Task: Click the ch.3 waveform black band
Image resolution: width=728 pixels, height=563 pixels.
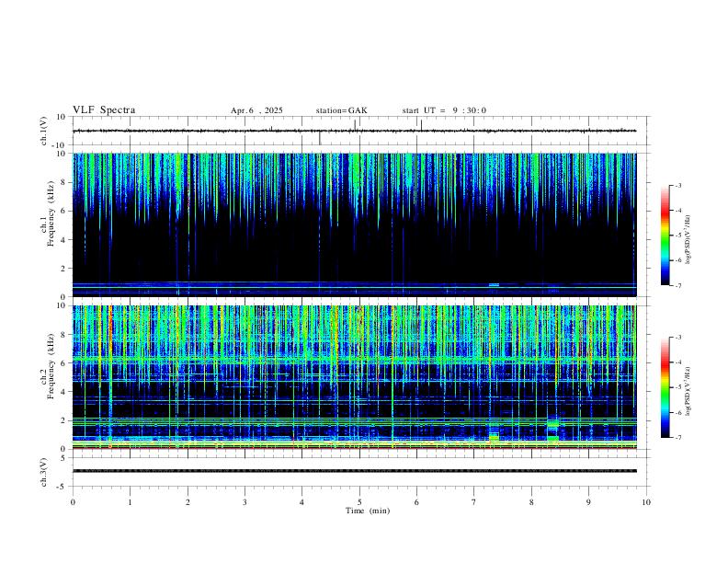Action: 354,471
